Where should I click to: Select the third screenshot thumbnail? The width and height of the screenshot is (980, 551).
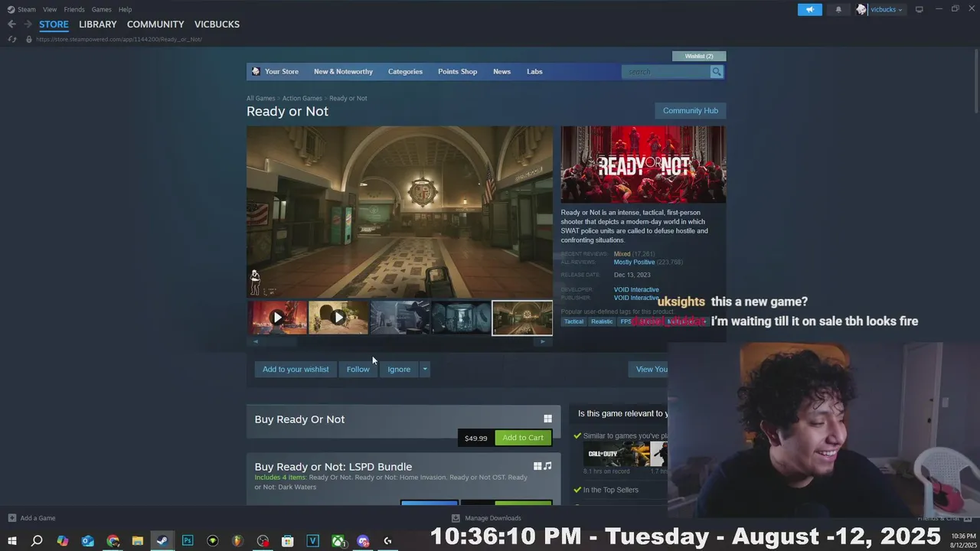[x=400, y=317]
